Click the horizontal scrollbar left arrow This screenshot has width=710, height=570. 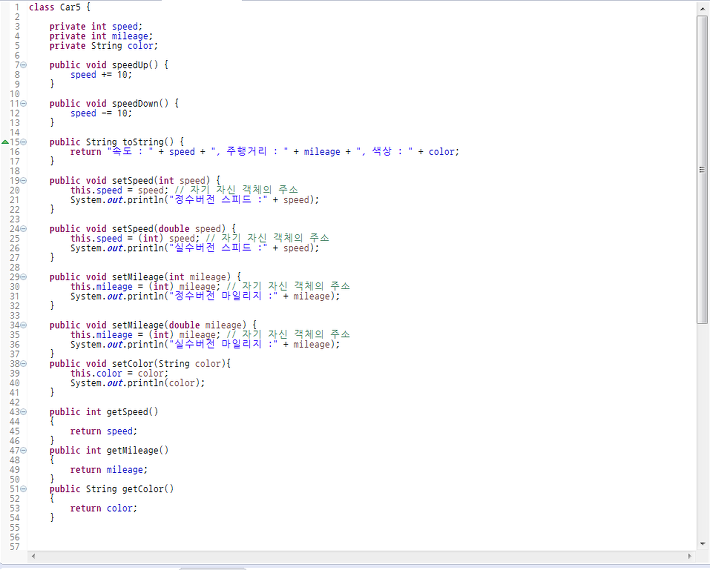33,556
